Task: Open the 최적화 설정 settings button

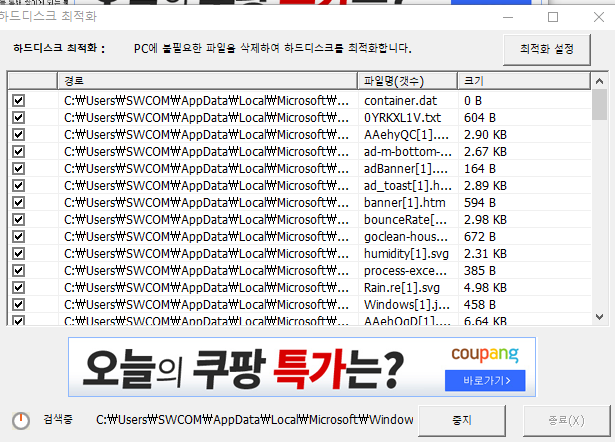Action: tap(547, 49)
